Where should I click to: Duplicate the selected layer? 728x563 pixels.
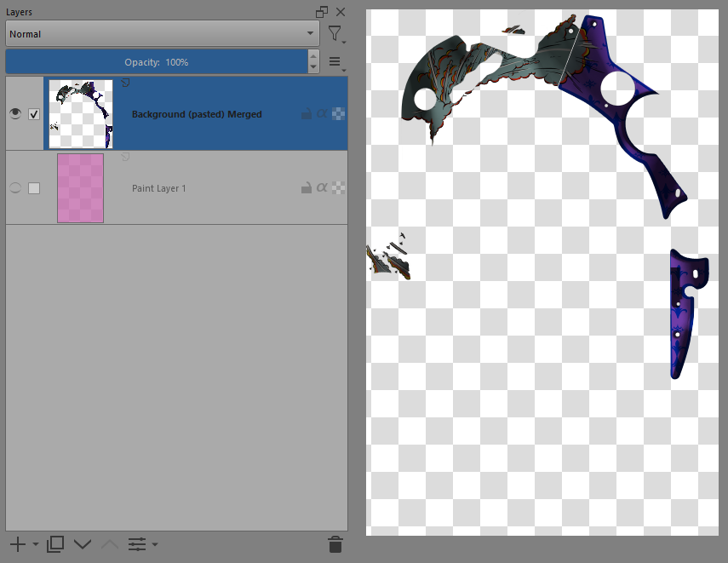point(55,544)
